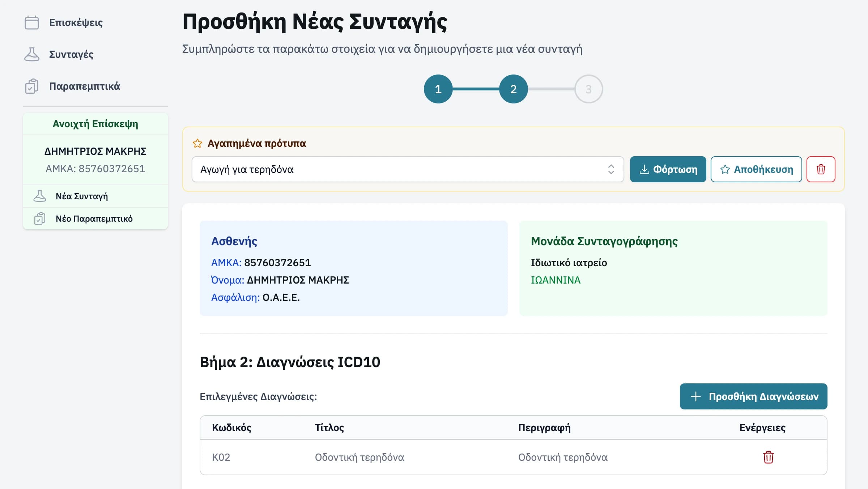Click the Ενέργειες column header
868x489 pixels.
762,428
